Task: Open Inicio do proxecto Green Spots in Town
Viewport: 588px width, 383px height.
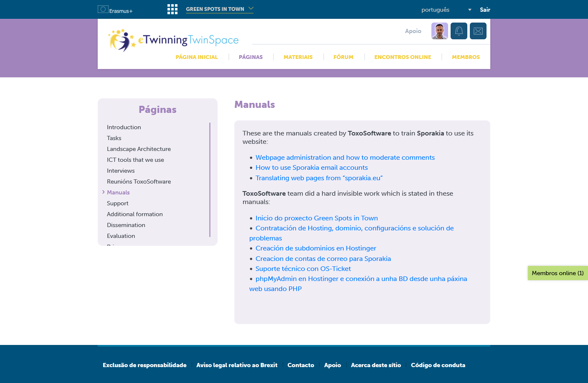Action: pos(317,218)
